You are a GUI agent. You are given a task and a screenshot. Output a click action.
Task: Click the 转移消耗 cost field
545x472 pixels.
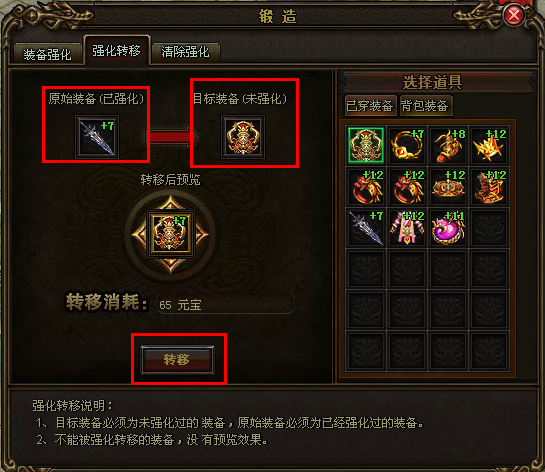(x=226, y=304)
